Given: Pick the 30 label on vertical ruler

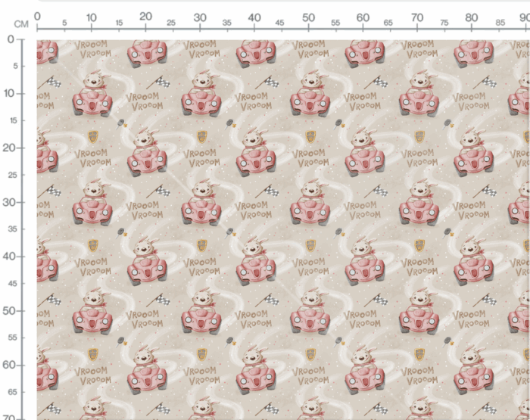Looking at the screenshot, I should click(9, 202).
